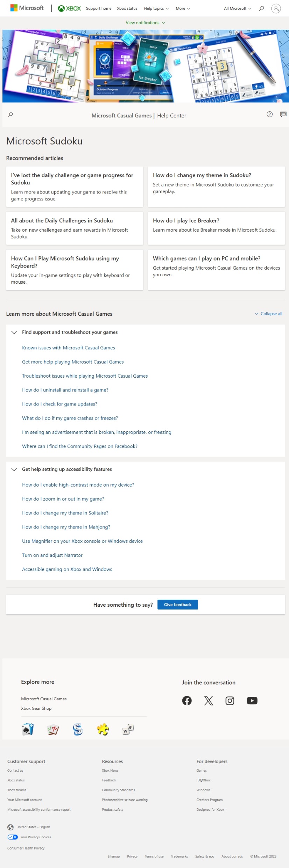Viewport: 289px width, 868px height.
Task: Open the X social icon
Action: (209, 700)
